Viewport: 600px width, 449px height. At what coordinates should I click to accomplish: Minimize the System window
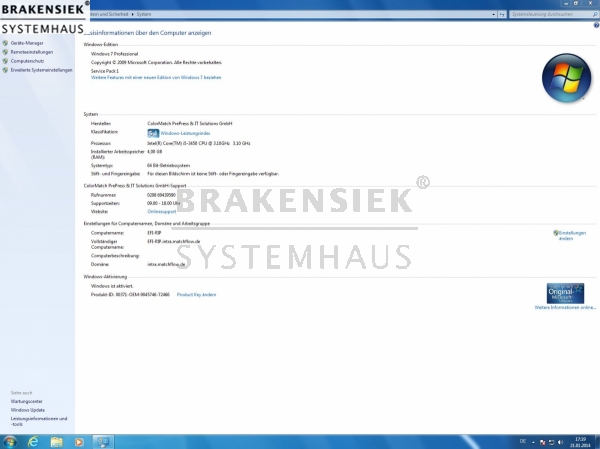coord(566,3)
